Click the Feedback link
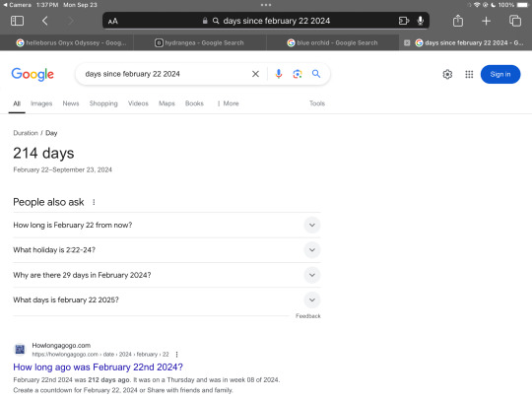The height and width of the screenshot is (399, 532). coord(308,316)
